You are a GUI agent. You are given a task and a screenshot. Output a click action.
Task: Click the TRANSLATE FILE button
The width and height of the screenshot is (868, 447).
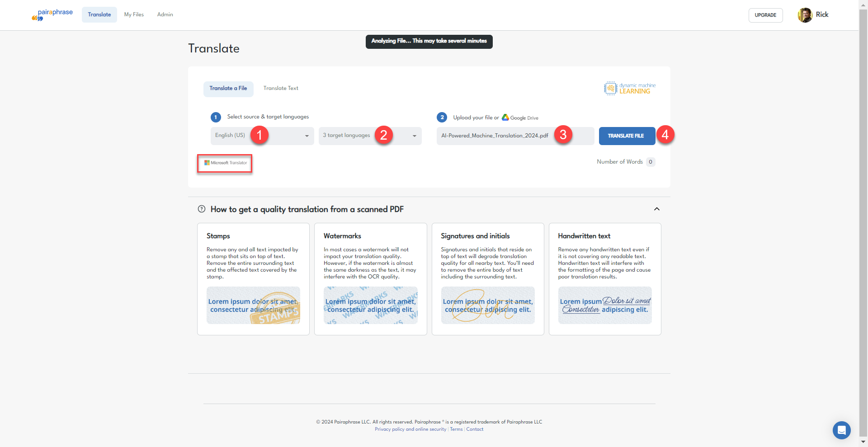tap(627, 136)
